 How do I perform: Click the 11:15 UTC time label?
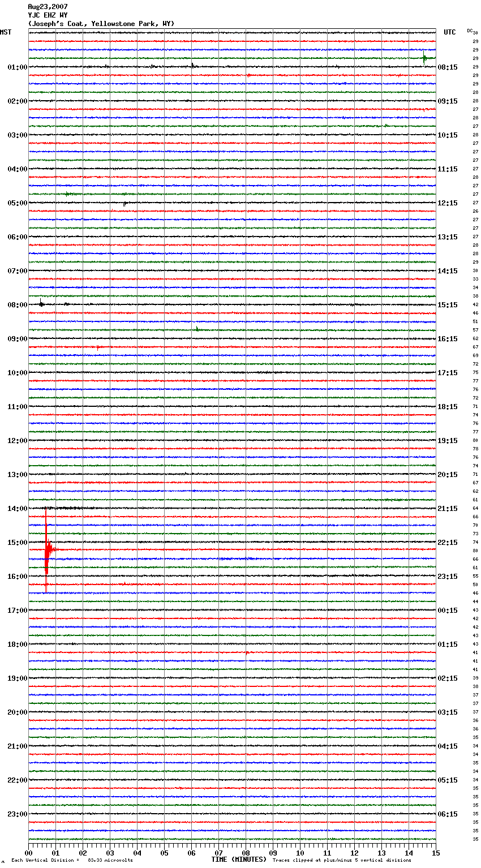pyautogui.click(x=448, y=169)
